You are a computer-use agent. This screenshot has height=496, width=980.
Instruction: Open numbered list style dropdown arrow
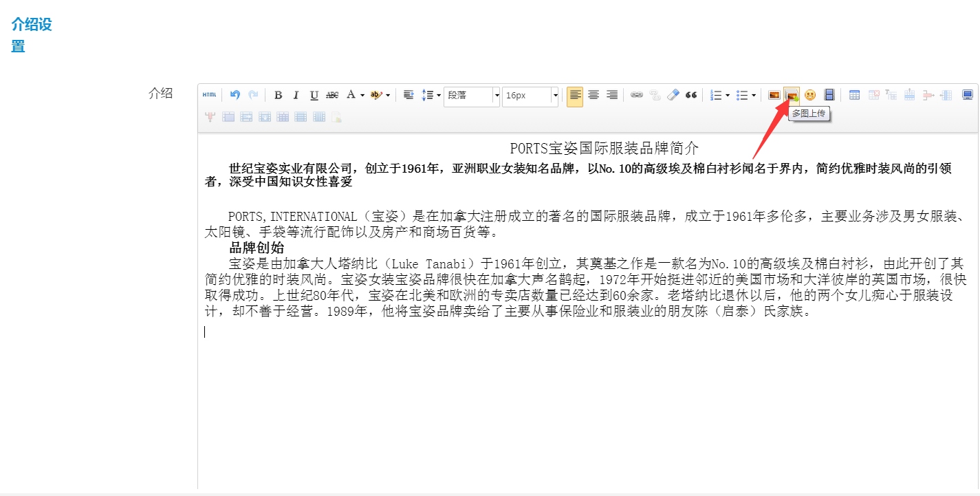tap(728, 95)
